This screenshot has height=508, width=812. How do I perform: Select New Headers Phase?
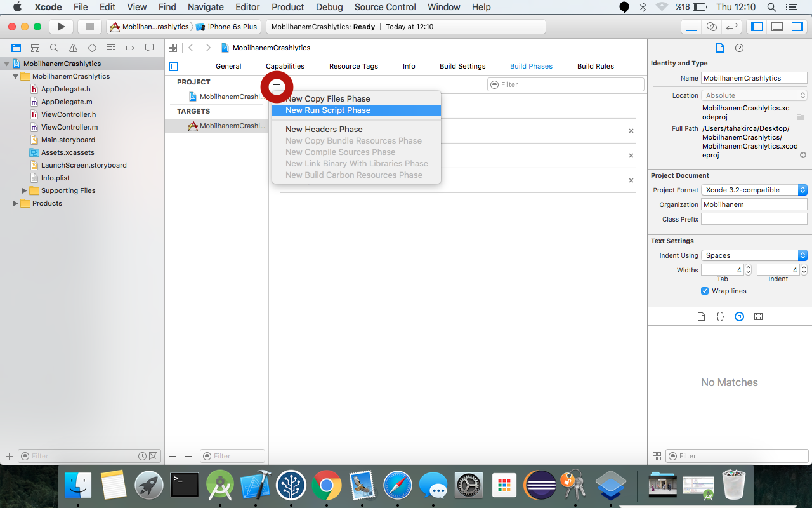click(356, 130)
